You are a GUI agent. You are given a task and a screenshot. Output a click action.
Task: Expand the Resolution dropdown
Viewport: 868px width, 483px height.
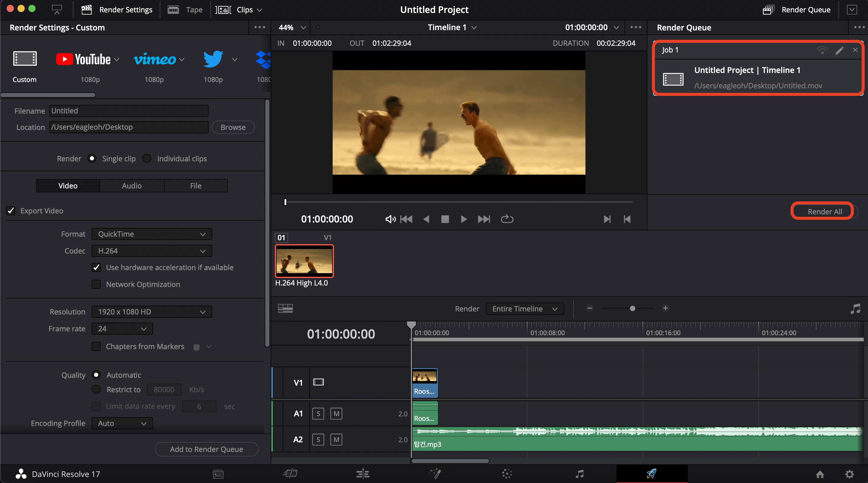pos(152,312)
